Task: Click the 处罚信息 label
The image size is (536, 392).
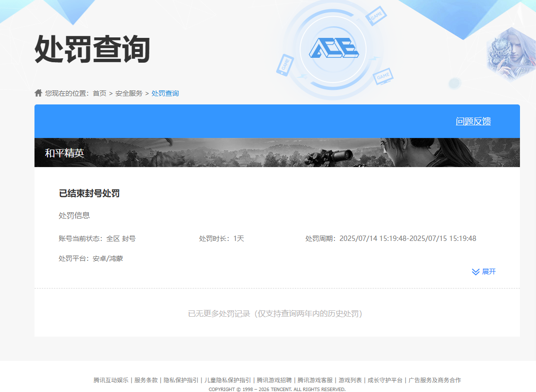Action: coord(74,216)
